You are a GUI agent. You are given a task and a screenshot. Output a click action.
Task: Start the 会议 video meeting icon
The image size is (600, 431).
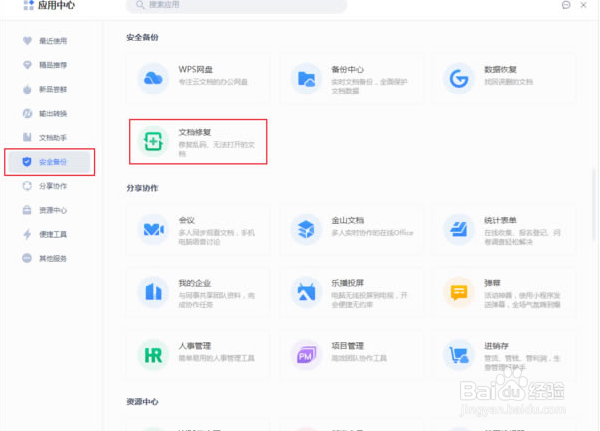(153, 230)
